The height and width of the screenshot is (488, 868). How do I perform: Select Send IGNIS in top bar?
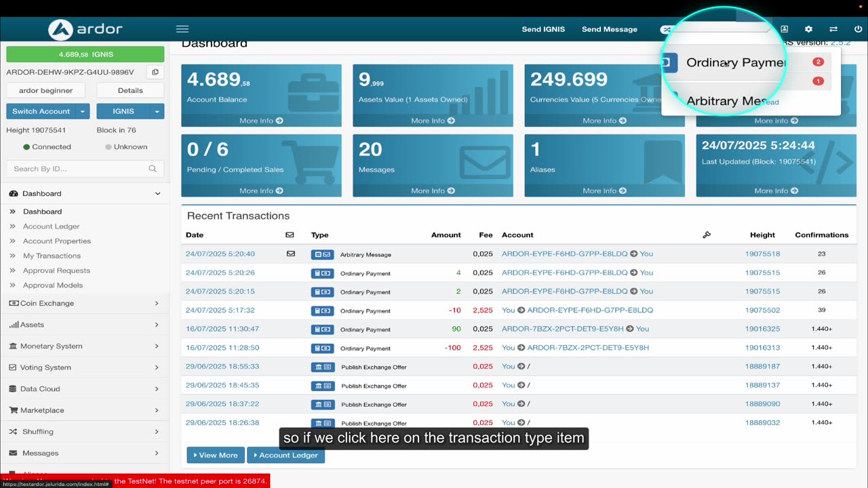(543, 29)
